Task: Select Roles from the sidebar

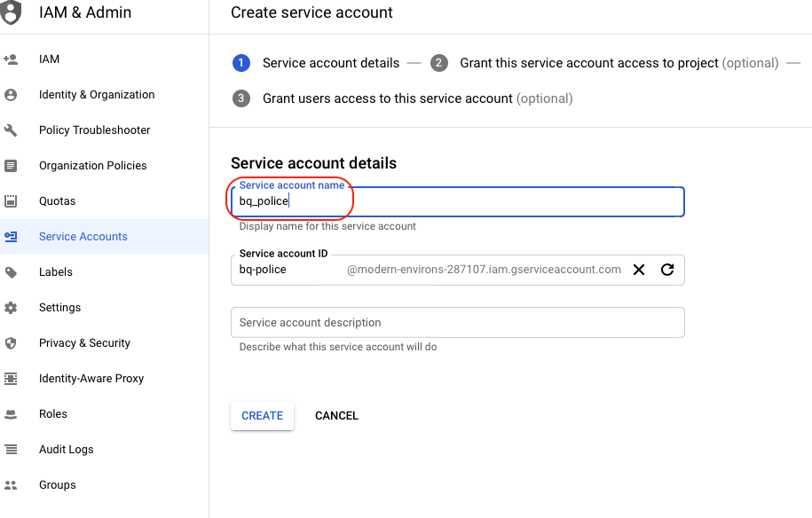Action: 53,414
